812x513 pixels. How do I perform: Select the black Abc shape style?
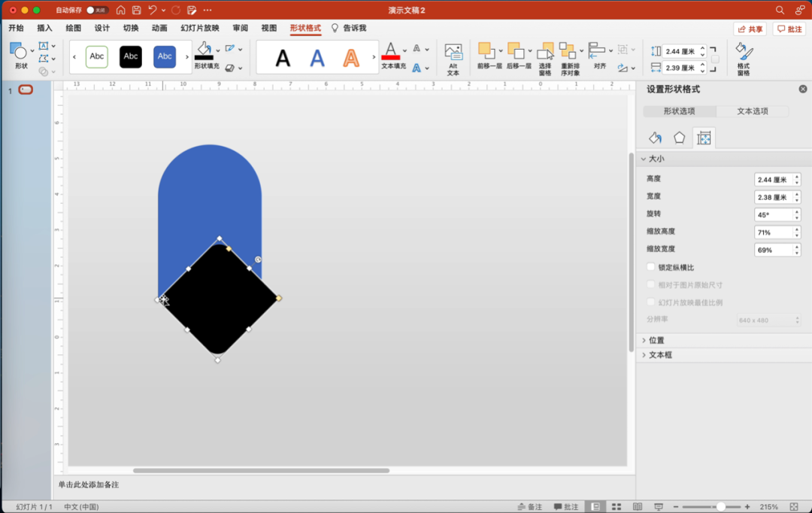coord(131,56)
